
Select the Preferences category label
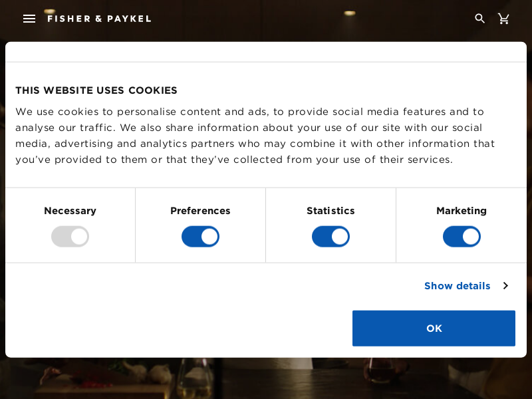pyautogui.click(x=201, y=211)
